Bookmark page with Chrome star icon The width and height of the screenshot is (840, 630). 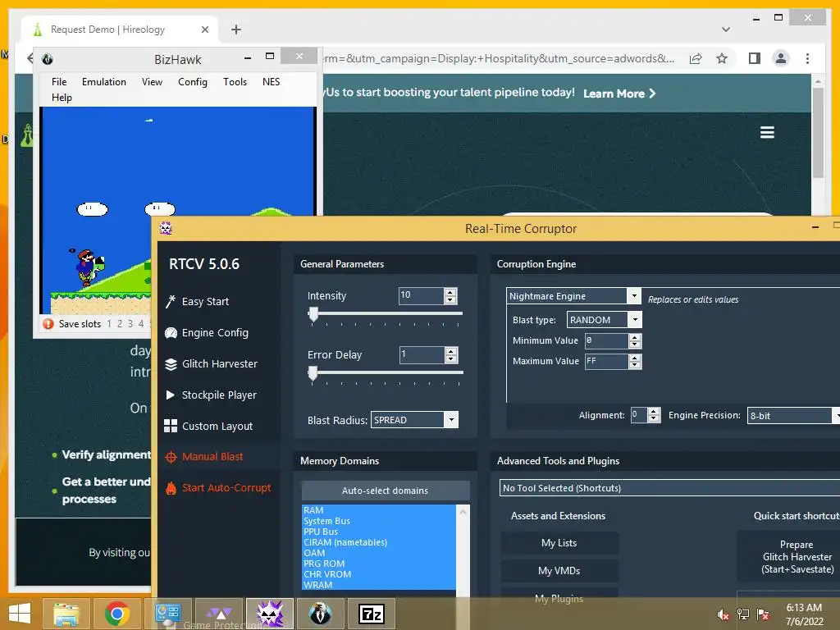722,58
